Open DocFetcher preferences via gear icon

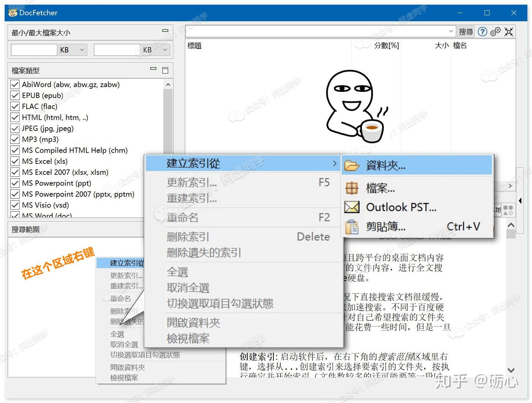(495, 32)
